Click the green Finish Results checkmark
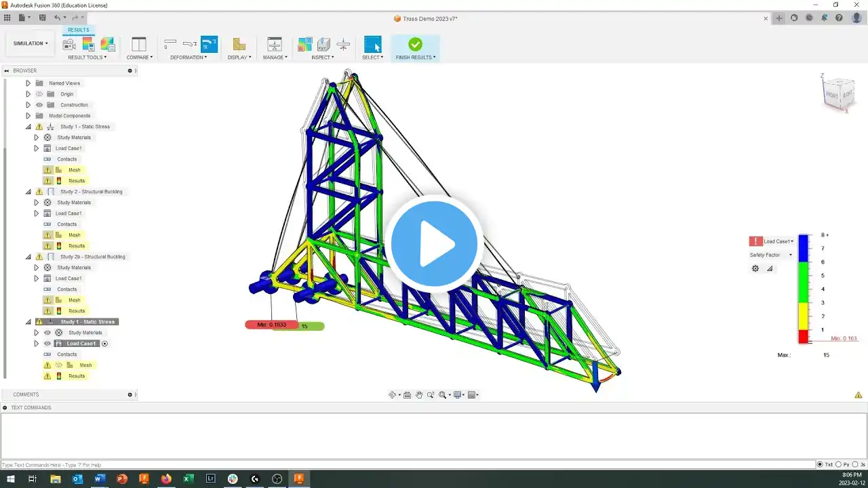Screen dimensions: 868x488 tap(415, 45)
